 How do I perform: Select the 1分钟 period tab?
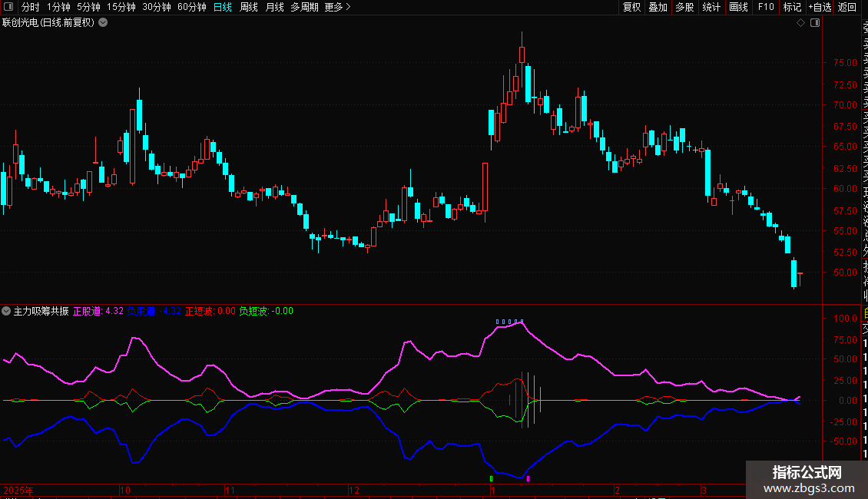pos(58,7)
